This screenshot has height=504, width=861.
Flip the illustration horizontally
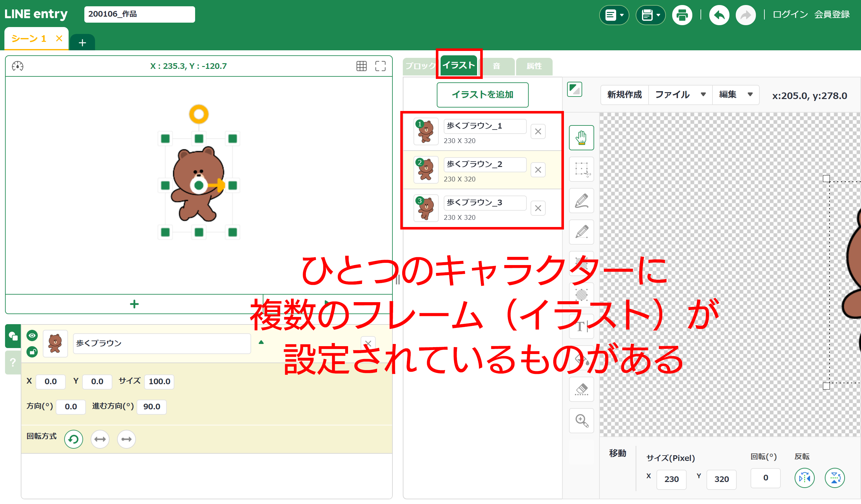805,478
